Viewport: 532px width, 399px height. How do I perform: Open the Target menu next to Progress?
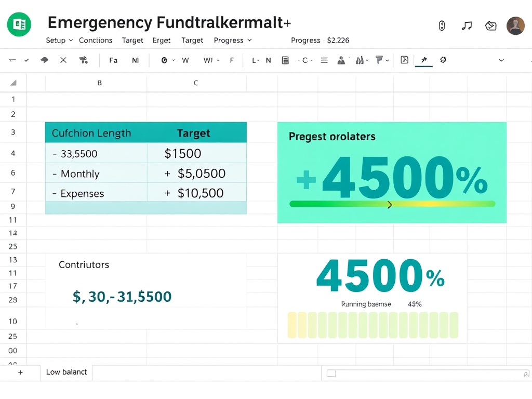192,41
